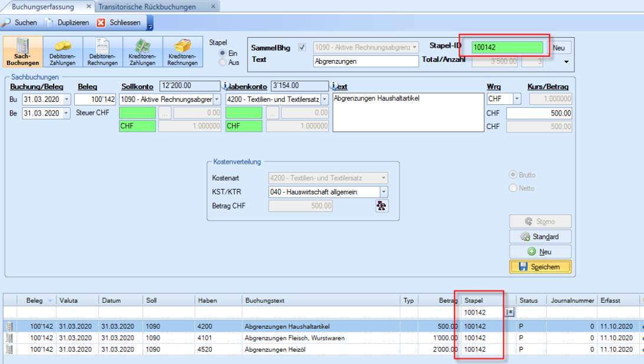Click the Neu button beside Stapel-ID
644x364 pixels.
click(x=559, y=47)
